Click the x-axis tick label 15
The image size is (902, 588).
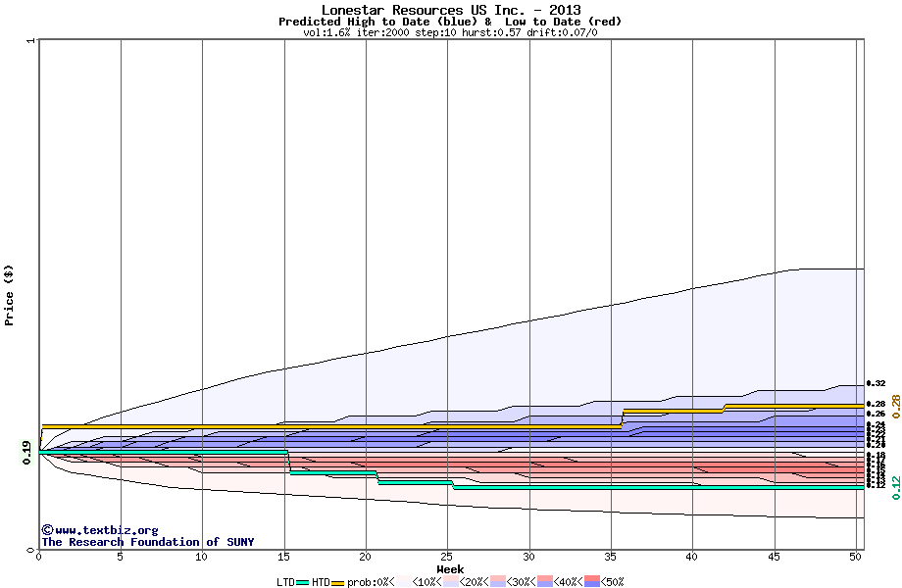point(283,557)
